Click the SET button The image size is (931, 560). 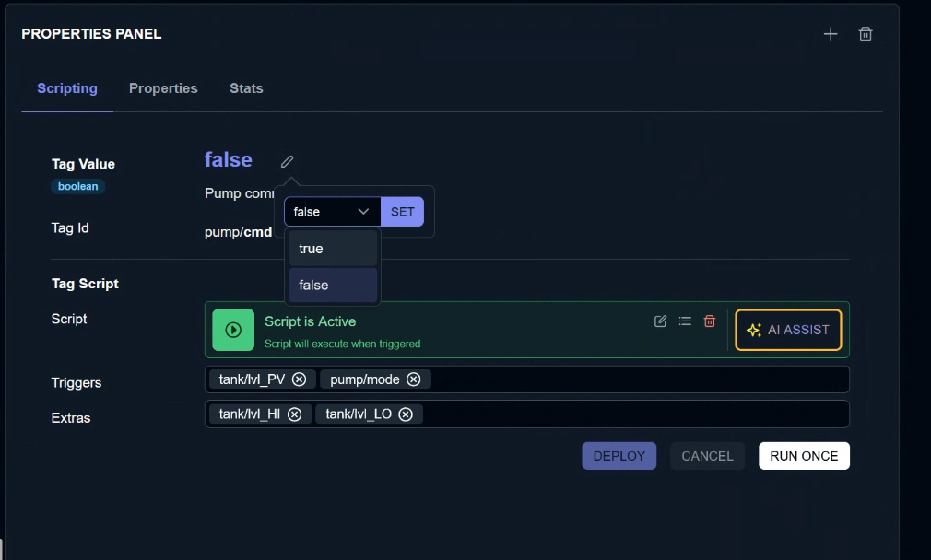[403, 212]
